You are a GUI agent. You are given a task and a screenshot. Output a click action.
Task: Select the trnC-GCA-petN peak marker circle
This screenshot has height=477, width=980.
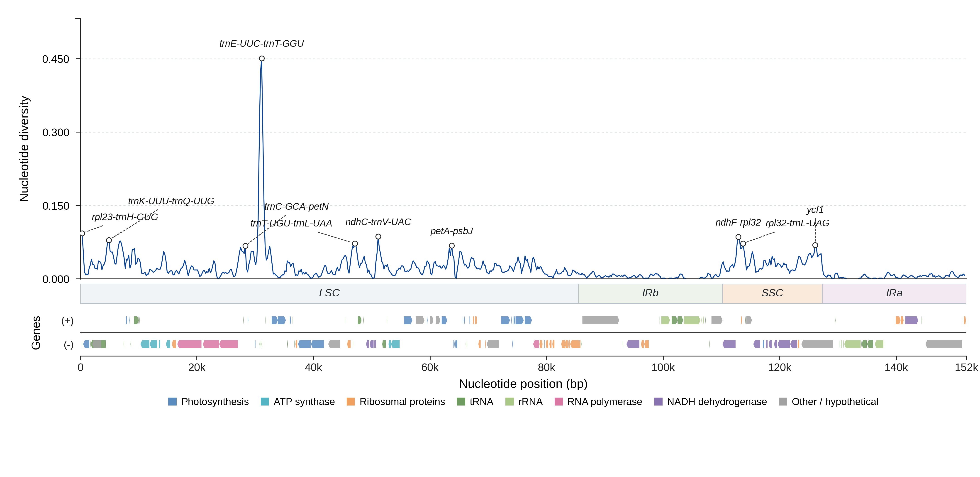click(x=245, y=246)
